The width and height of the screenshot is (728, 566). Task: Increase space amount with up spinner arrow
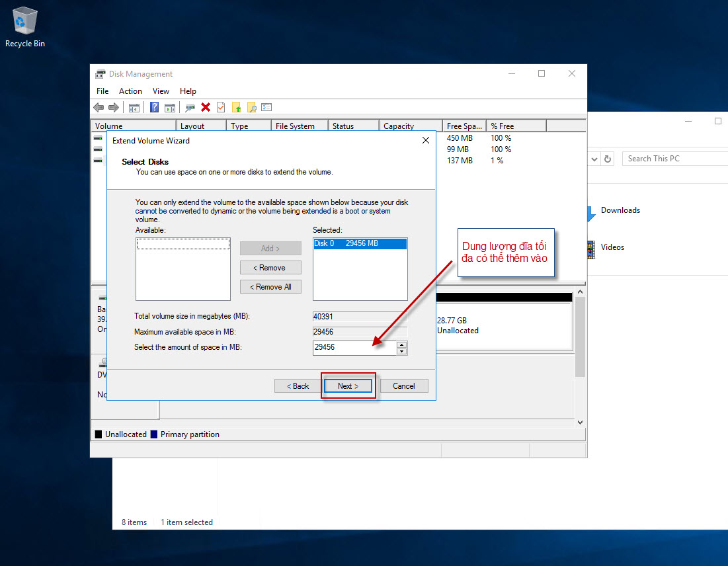401,344
